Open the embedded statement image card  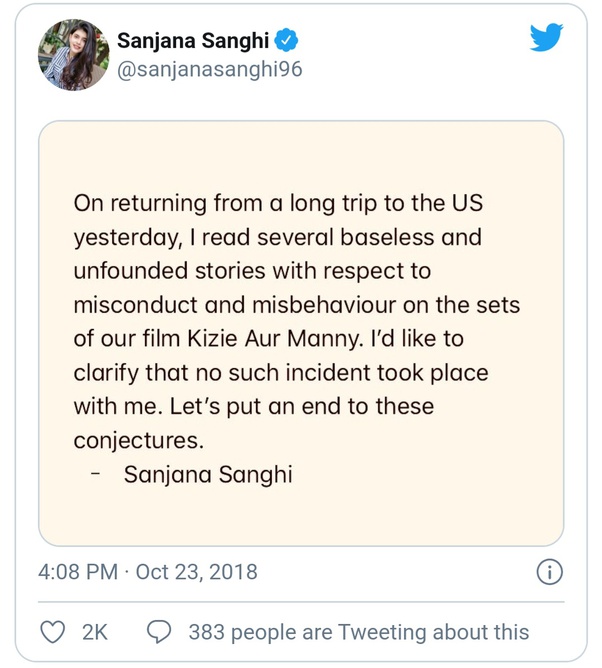click(301, 333)
